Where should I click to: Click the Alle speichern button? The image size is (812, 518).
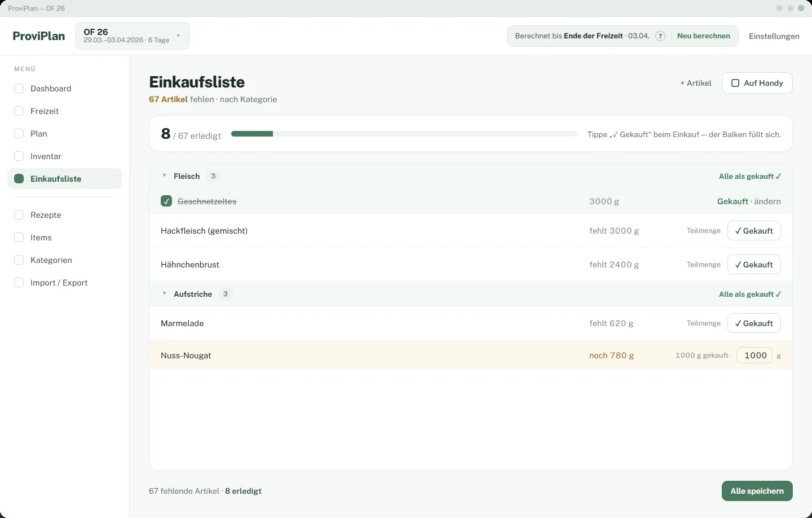pyautogui.click(x=757, y=491)
